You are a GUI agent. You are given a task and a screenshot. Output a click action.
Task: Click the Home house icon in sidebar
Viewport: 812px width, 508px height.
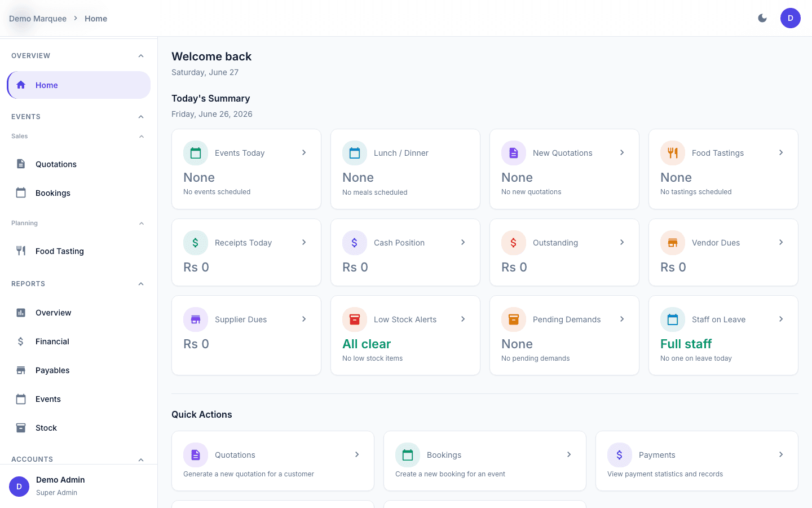[x=21, y=85]
